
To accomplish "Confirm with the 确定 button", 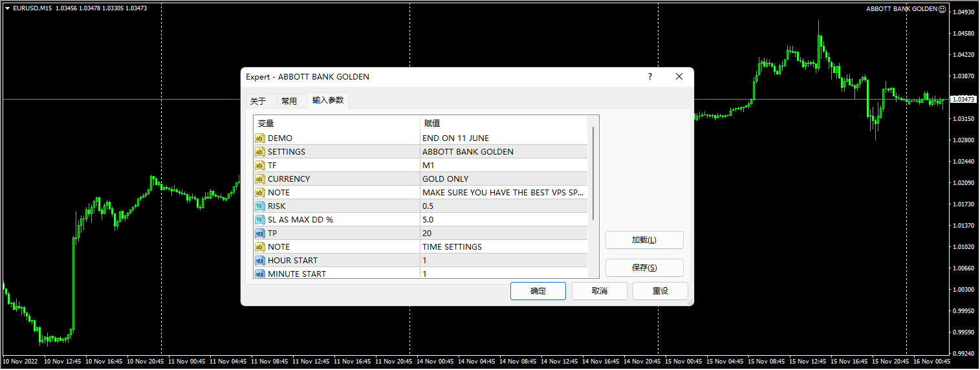I will (538, 291).
